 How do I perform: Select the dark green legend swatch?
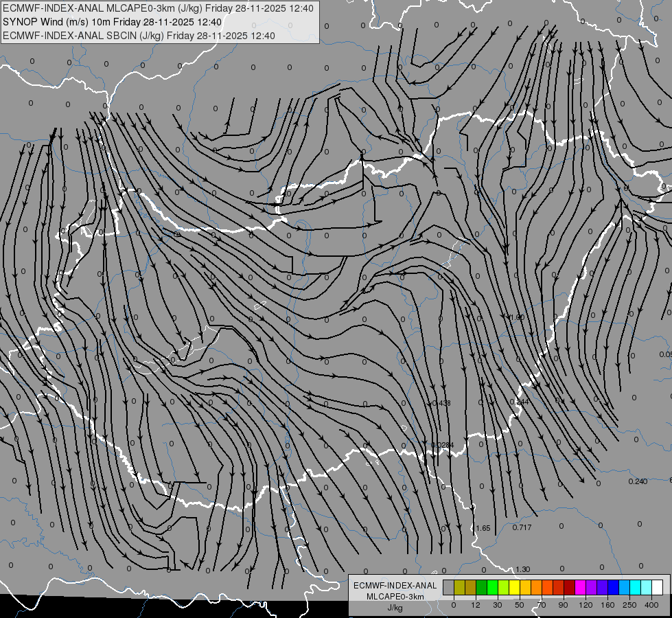pyautogui.click(x=482, y=587)
